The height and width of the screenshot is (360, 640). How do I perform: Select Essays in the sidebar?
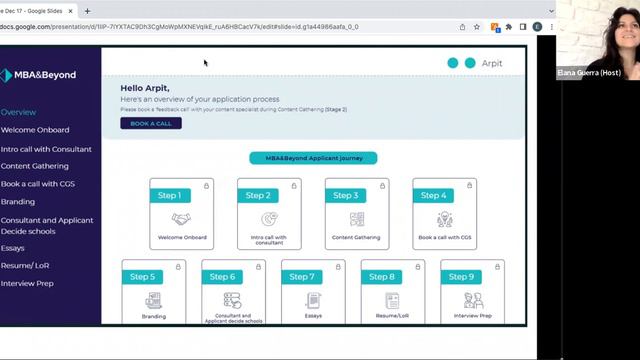point(13,248)
